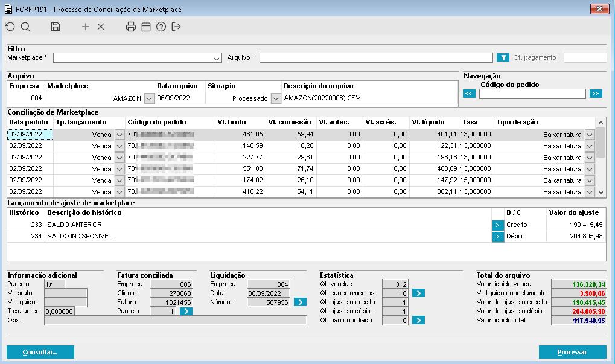Click the printer toolbar icon
The width and height of the screenshot is (615, 364).
coord(131,27)
